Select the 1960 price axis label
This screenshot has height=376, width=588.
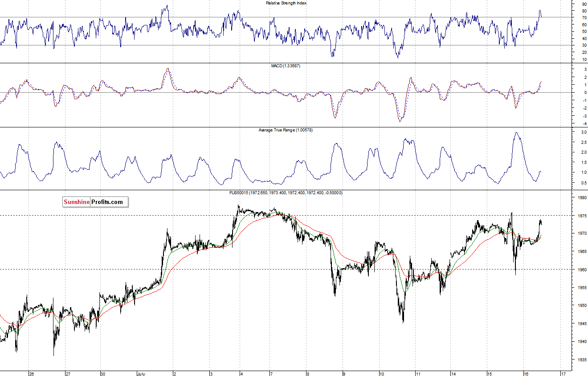tap(583, 269)
